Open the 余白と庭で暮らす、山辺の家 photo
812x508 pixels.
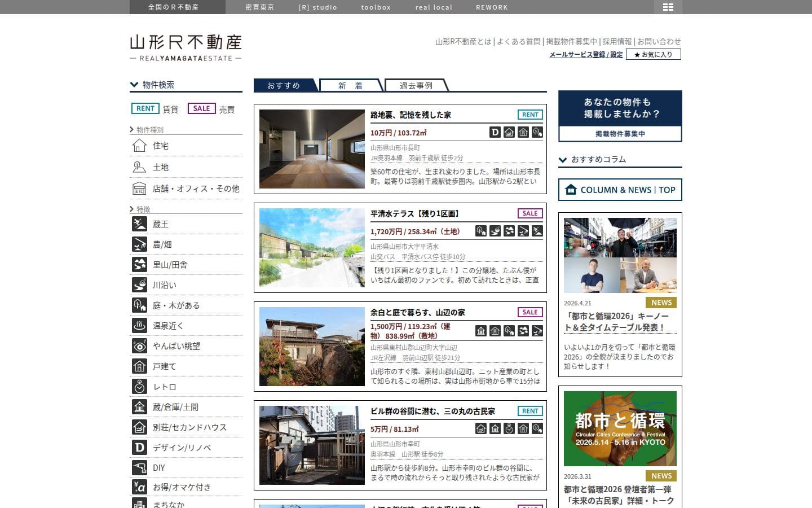312,347
